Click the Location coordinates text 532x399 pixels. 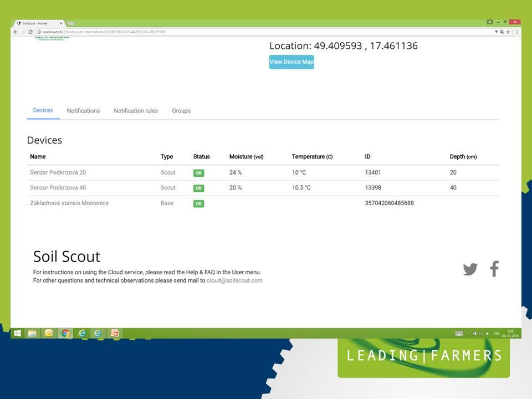[344, 46]
